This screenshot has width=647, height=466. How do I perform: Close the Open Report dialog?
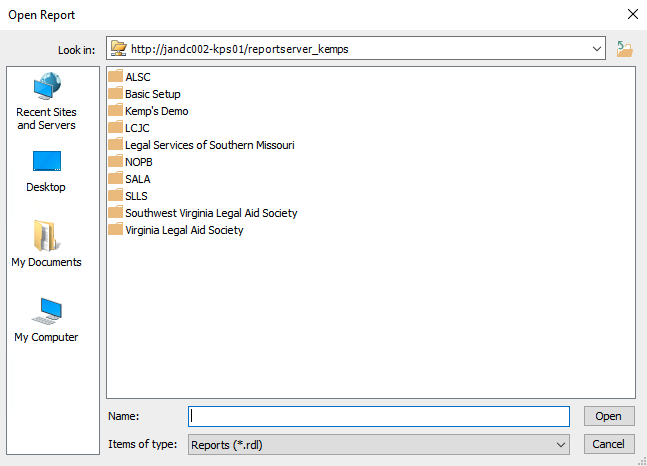[x=633, y=14]
